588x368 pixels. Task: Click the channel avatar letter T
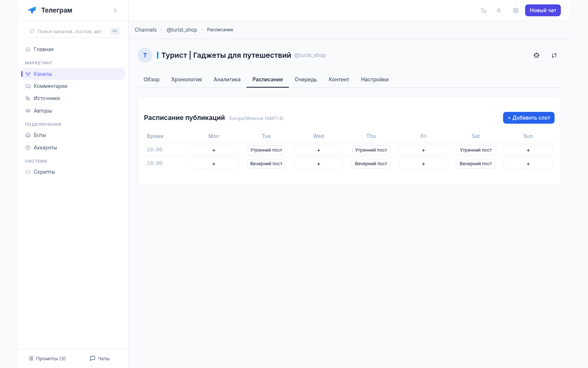point(145,55)
